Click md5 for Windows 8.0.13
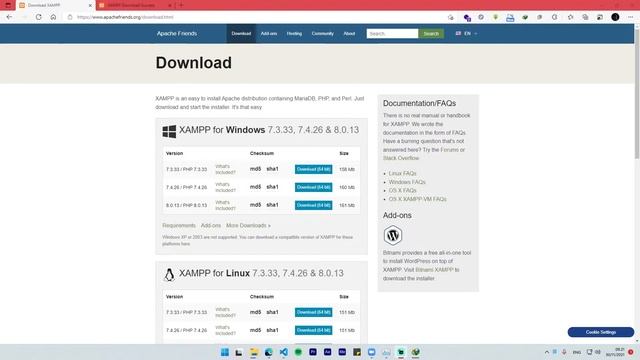Image resolution: width=640 pixels, height=360 pixels. pos(256,205)
